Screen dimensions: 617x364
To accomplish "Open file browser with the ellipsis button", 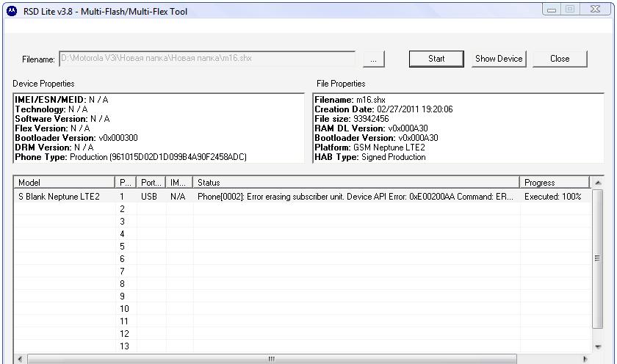I will (373, 59).
